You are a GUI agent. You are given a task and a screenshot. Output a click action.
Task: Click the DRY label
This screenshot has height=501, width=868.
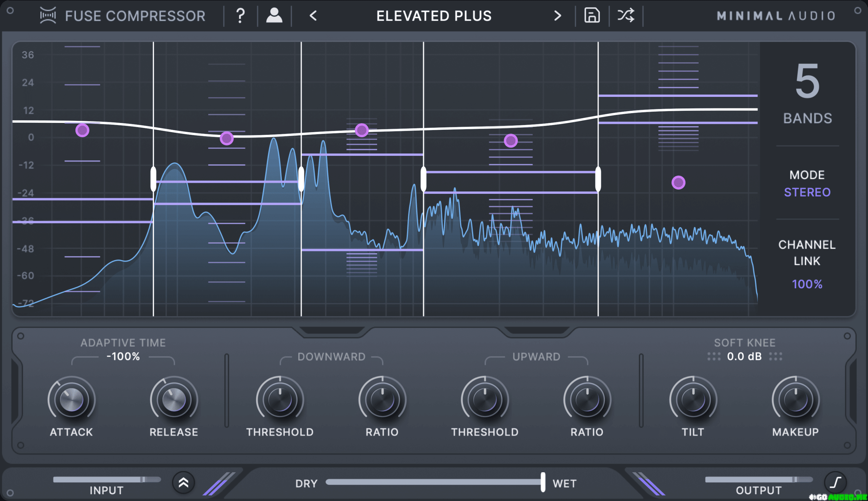pos(306,483)
